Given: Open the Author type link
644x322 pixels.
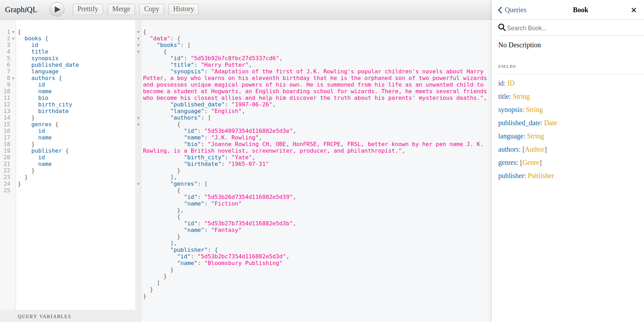Looking at the screenshot, I should pos(535,149).
